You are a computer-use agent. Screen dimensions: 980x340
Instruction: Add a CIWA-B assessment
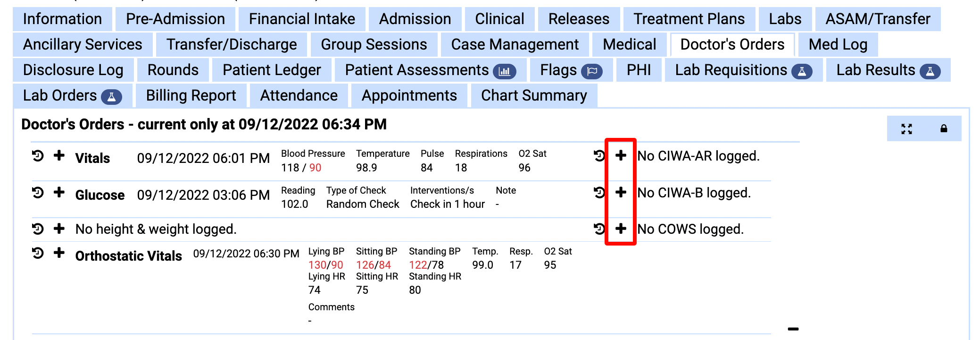[x=621, y=192]
